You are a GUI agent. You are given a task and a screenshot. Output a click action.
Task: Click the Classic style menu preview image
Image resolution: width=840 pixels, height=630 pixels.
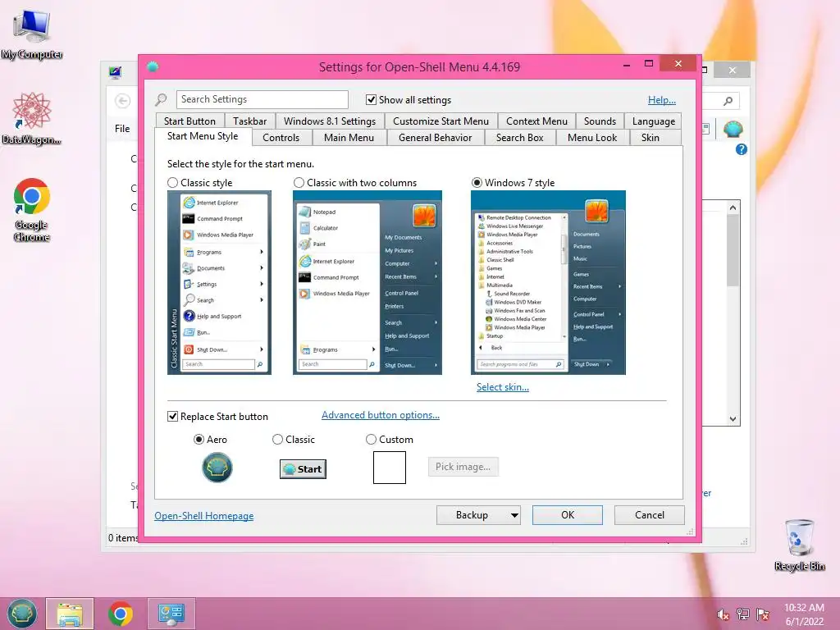point(219,282)
